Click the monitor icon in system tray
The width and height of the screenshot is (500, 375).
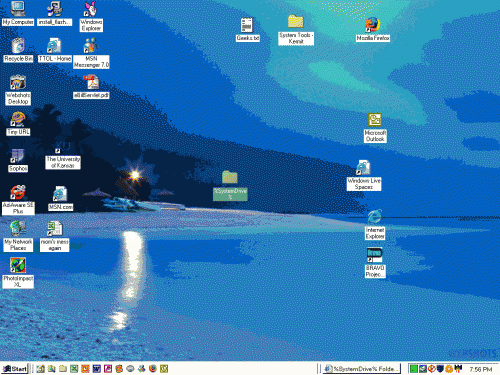423,369
